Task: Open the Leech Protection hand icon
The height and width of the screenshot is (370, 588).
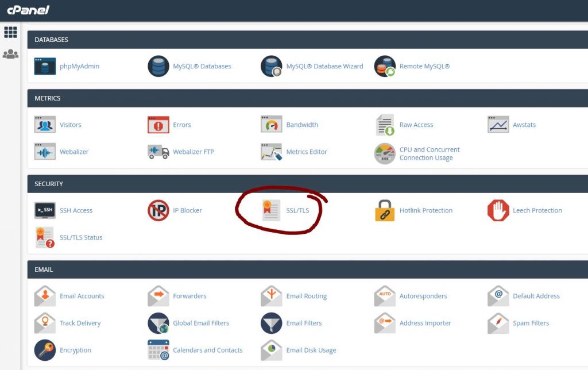Action: pyautogui.click(x=498, y=210)
